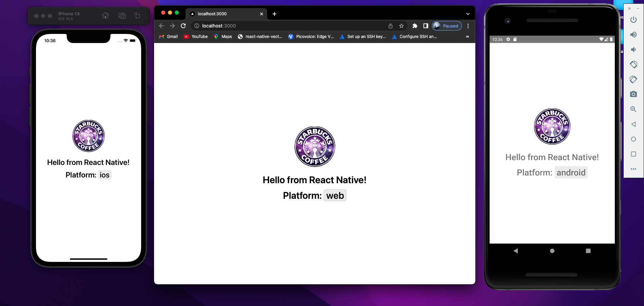The width and height of the screenshot is (644, 306).
Task: Take a screenshot in iOS Simulator toolbar
Action: [x=122, y=16]
